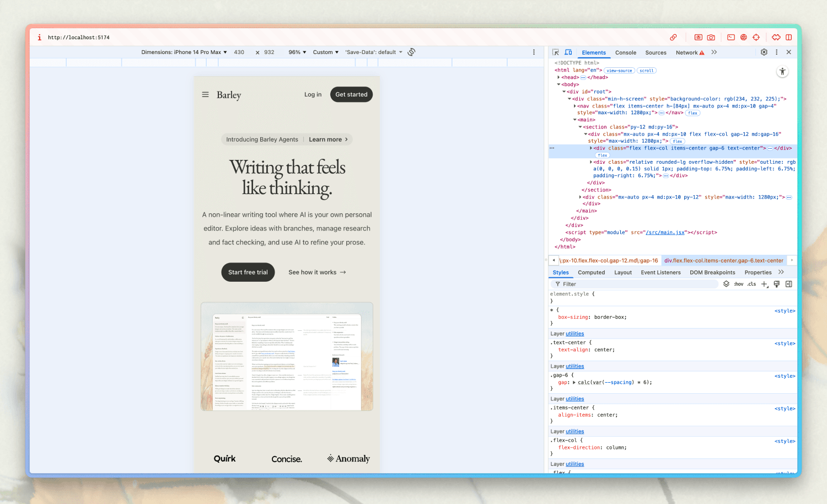
Task: Click the Start free trial button
Action: click(x=248, y=272)
